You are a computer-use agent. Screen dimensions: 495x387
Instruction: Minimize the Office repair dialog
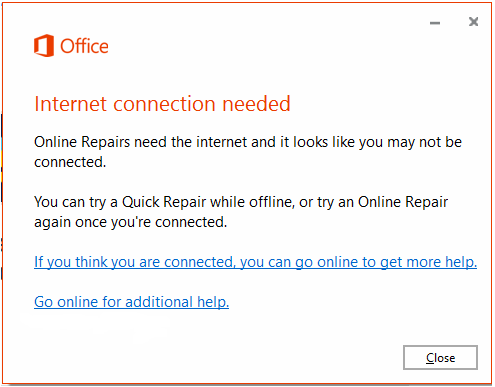point(435,23)
